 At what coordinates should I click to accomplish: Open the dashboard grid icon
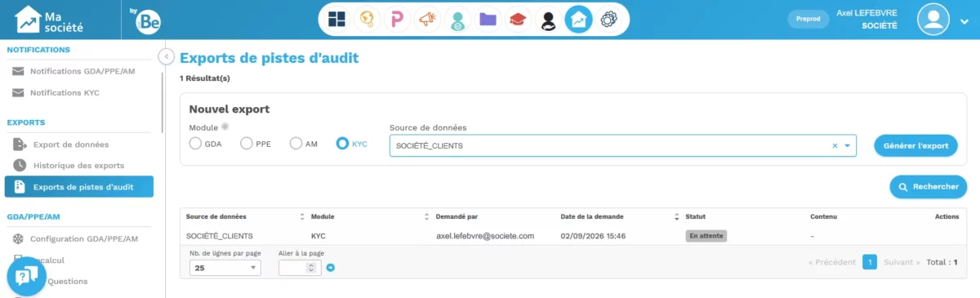click(336, 19)
